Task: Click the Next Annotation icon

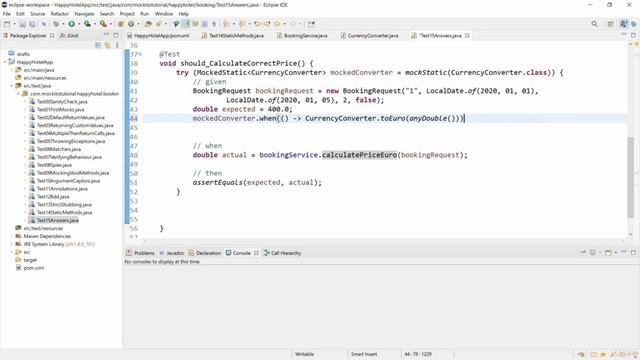Action: click(226, 24)
